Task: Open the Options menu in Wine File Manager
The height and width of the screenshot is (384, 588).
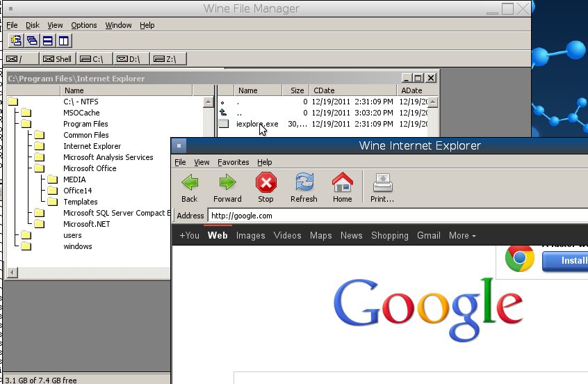Action: point(84,25)
